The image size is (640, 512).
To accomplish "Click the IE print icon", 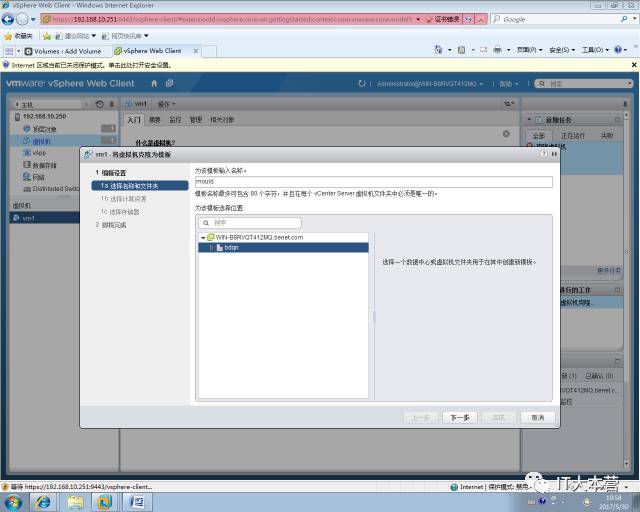I will click(498, 50).
